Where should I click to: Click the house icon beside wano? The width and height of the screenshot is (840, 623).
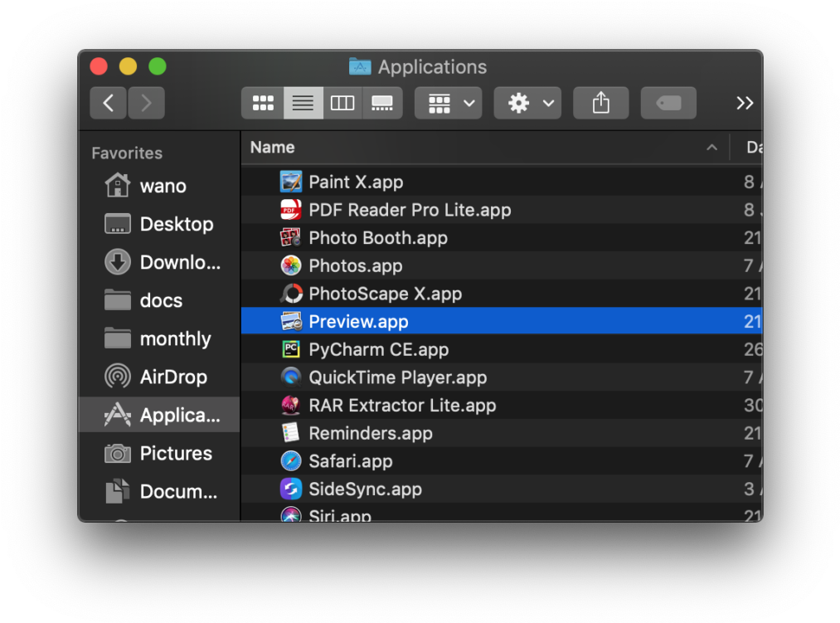point(117,185)
